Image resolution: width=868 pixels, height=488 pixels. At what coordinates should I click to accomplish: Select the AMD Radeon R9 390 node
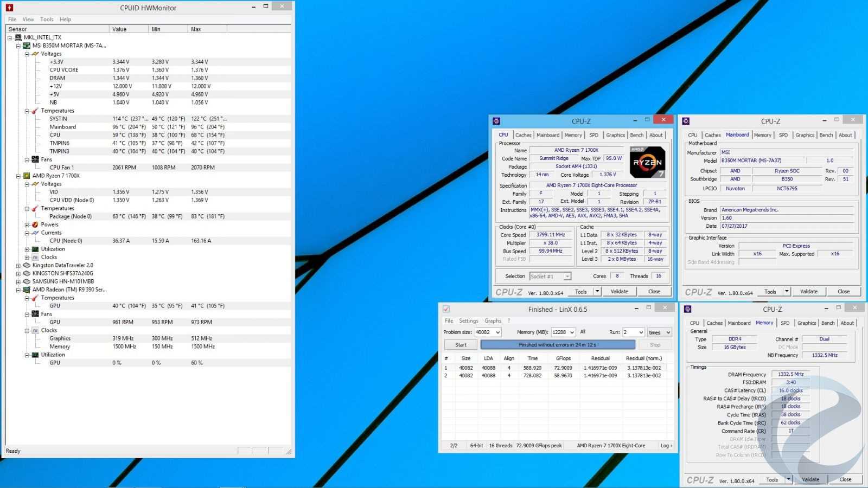69,290
